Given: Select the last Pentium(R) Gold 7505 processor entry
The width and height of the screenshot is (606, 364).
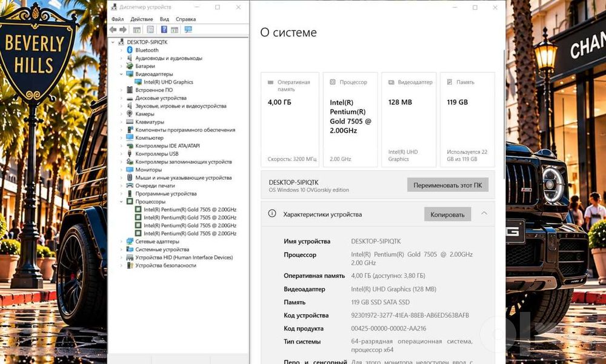Looking at the screenshot, I should pos(190,233).
